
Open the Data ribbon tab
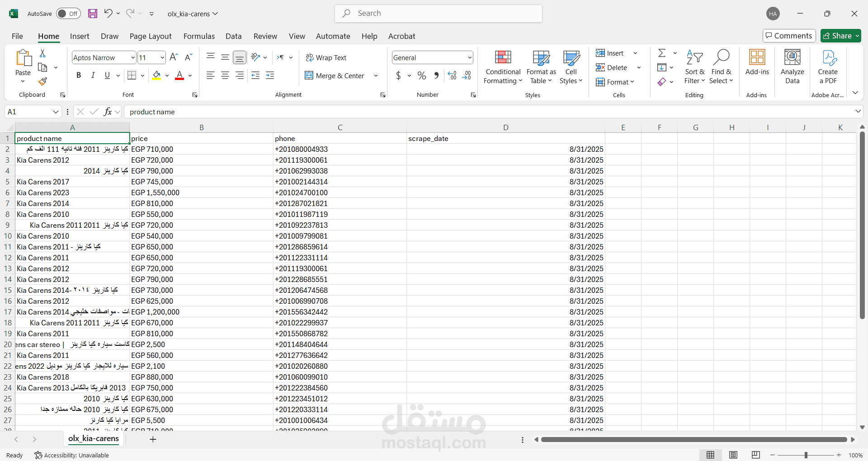(233, 36)
